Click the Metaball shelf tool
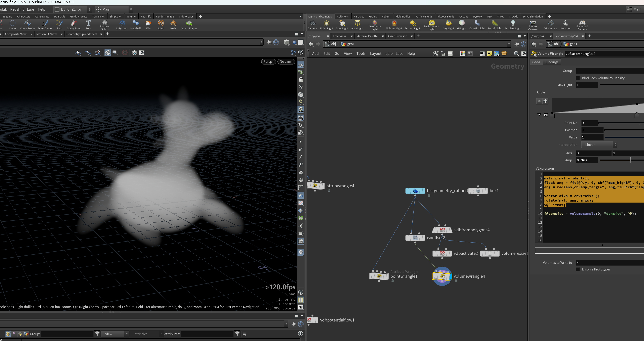The width and height of the screenshot is (644, 341). tap(136, 25)
